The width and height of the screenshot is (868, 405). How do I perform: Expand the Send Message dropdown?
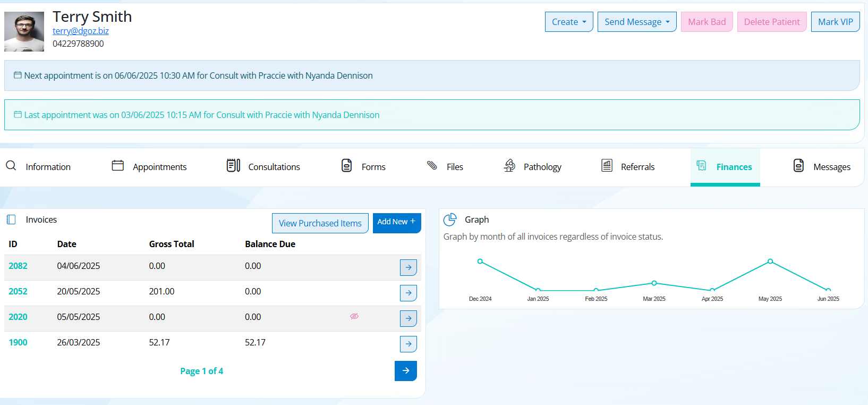click(x=637, y=22)
